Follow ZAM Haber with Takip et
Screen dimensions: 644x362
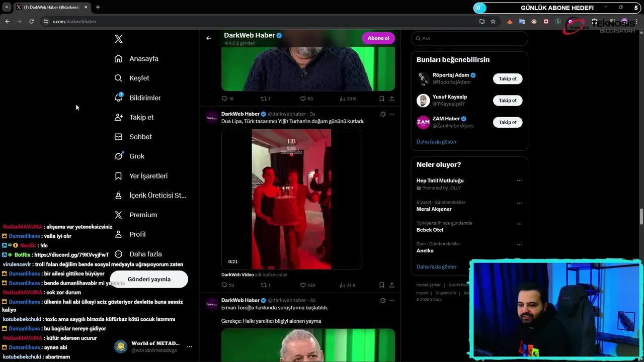pyautogui.click(x=508, y=122)
